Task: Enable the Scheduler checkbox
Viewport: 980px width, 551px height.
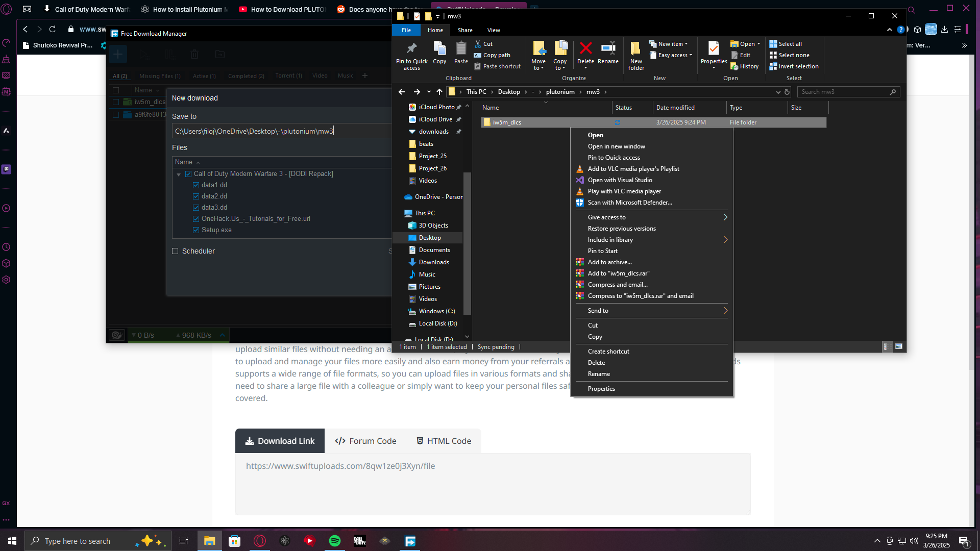Action: [x=175, y=251]
